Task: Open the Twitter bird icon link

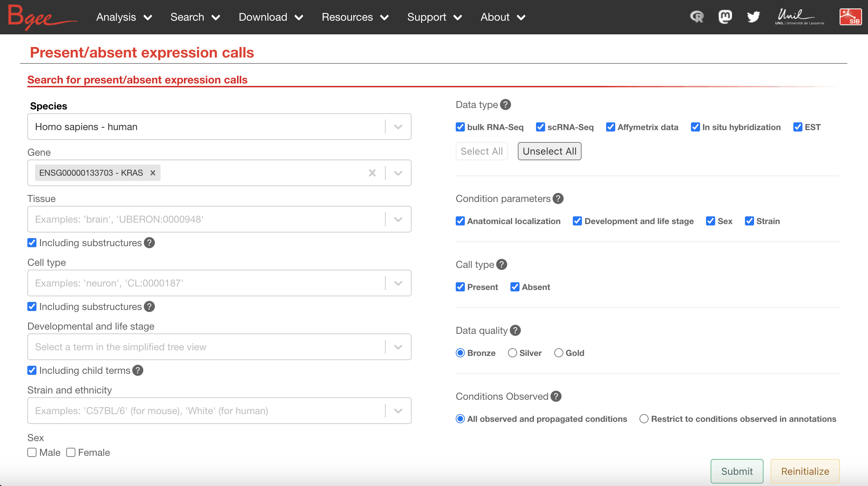Action: (x=753, y=17)
